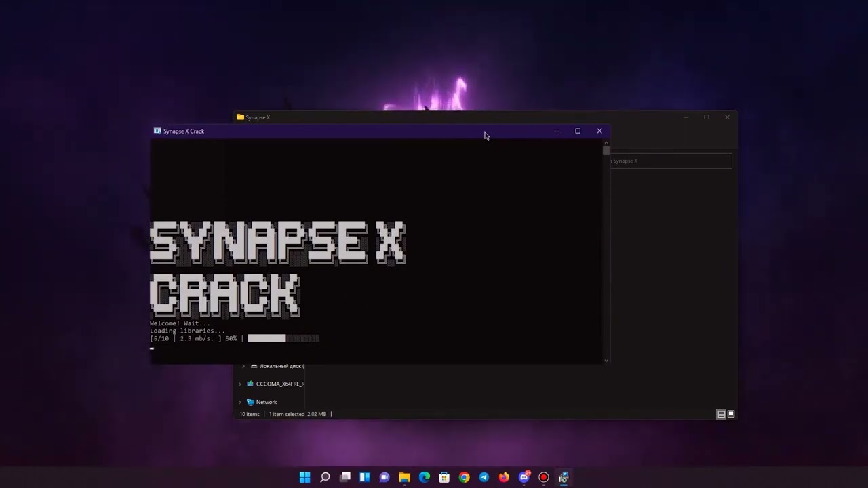868x488 pixels.
Task: Launch Microsoft Edge from the taskbar
Action: pos(425,477)
